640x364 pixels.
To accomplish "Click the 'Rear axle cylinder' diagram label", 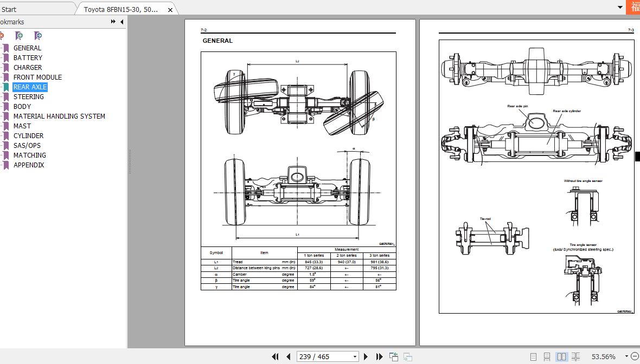I will tap(567, 111).
